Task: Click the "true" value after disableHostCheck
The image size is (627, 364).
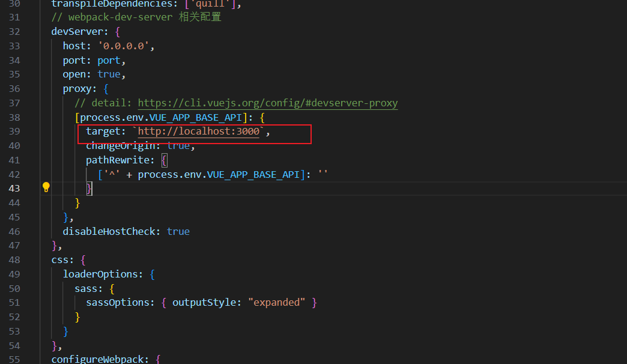Action: click(178, 232)
